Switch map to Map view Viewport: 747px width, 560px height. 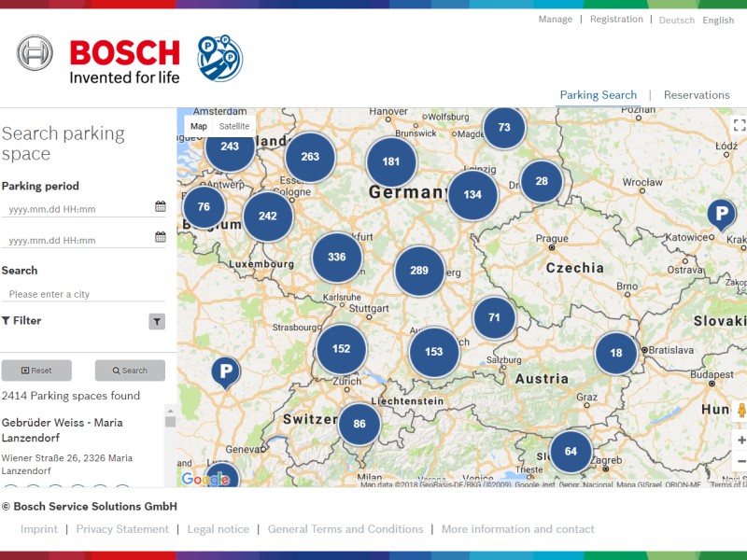click(199, 126)
